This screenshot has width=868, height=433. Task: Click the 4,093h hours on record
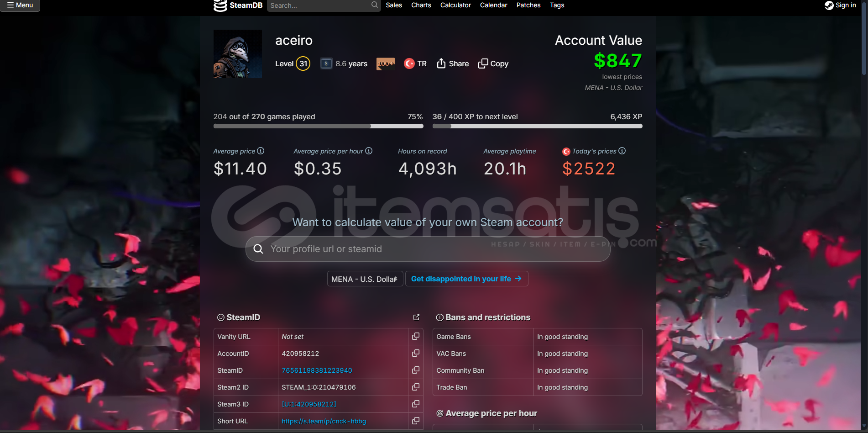click(x=427, y=169)
